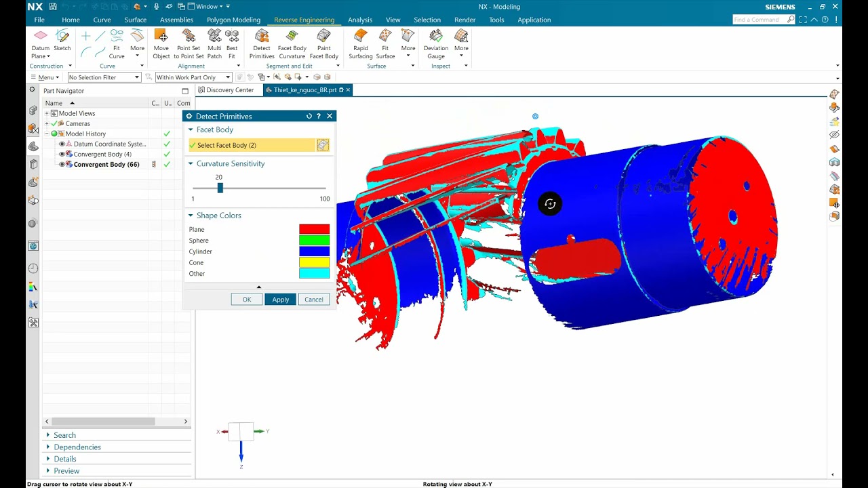Click the Curvature Sensitivity slider handle

point(220,188)
